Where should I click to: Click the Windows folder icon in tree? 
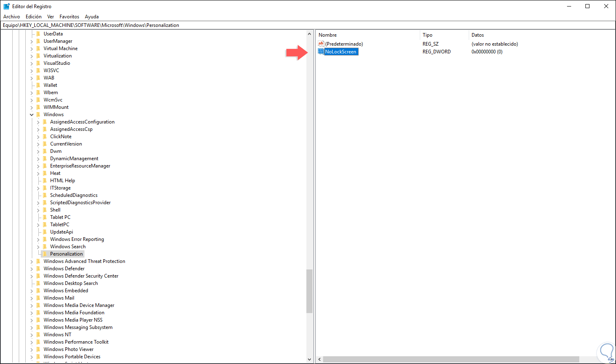click(x=38, y=115)
